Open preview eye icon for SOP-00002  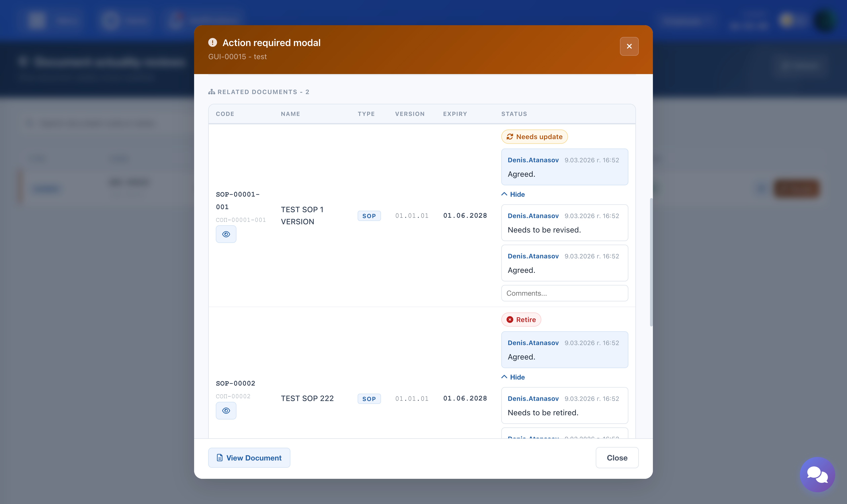coord(226,411)
